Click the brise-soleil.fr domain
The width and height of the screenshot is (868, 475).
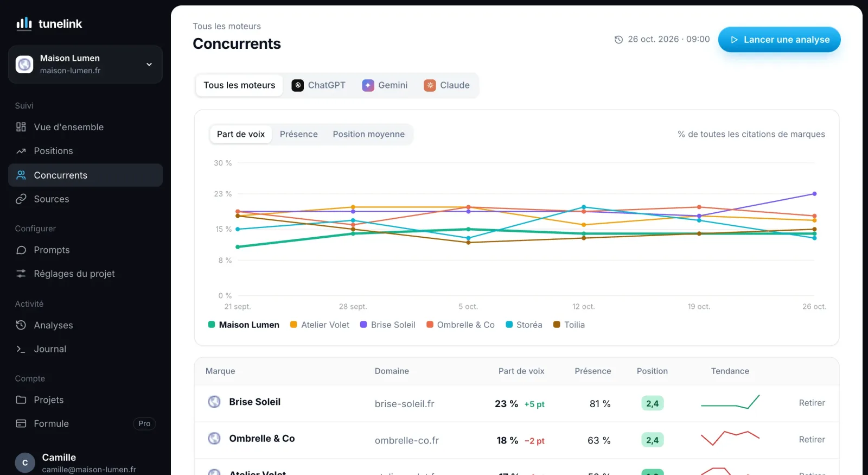coord(405,404)
